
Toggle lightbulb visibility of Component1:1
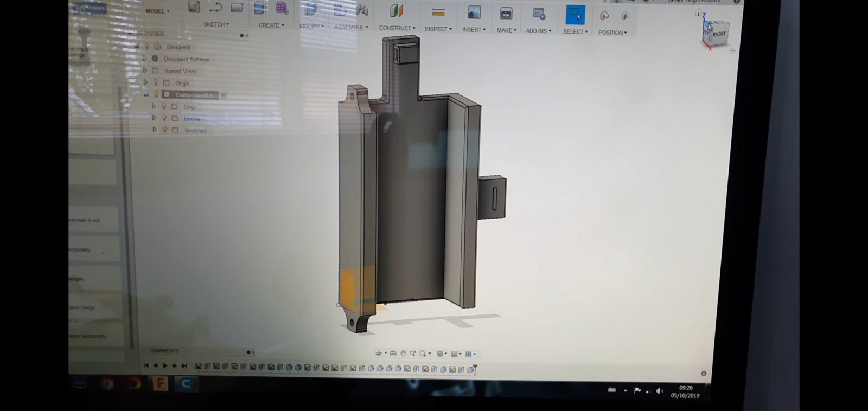pyautogui.click(x=156, y=94)
